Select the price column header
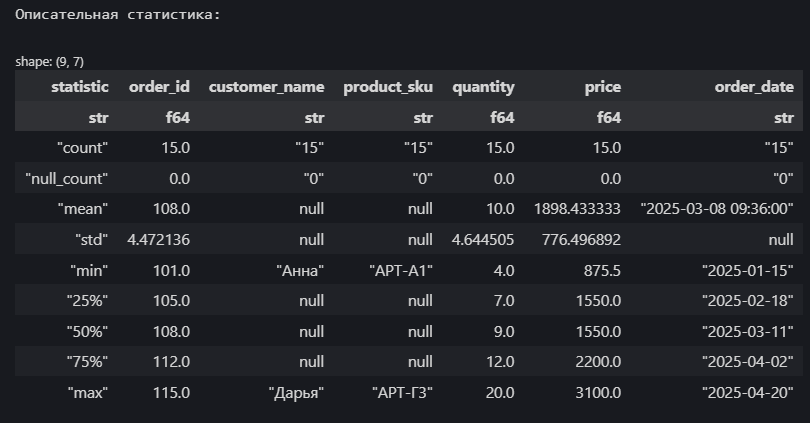Screen dimensions: 810x423 click(x=603, y=87)
